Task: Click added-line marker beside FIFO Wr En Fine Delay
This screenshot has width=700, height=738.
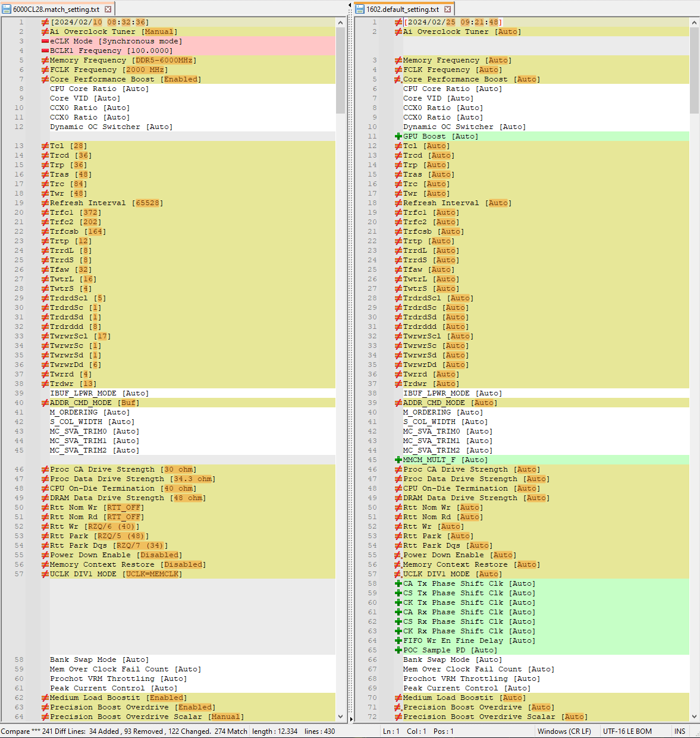Action: (x=398, y=640)
